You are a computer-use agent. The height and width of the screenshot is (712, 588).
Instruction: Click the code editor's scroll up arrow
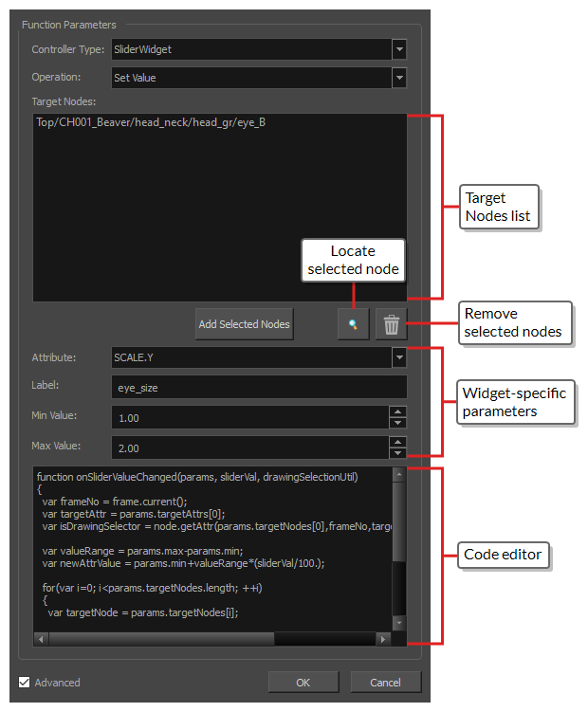398,473
